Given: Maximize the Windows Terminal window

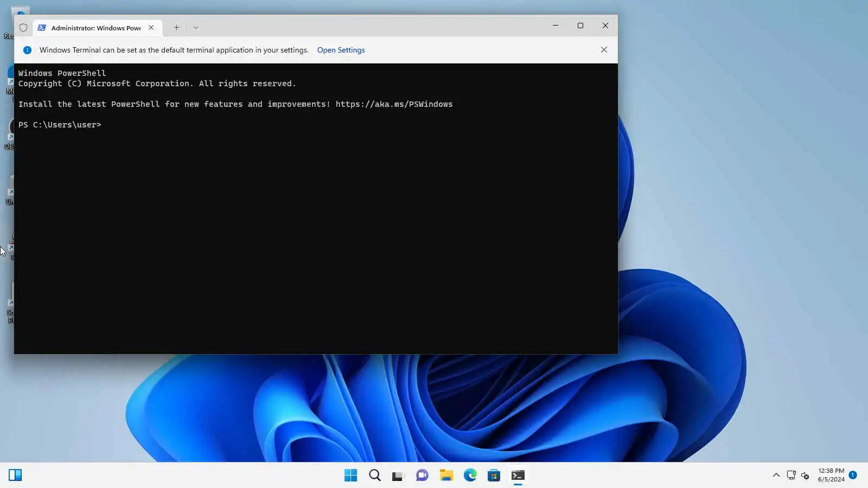Looking at the screenshot, I should tap(580, 25).
